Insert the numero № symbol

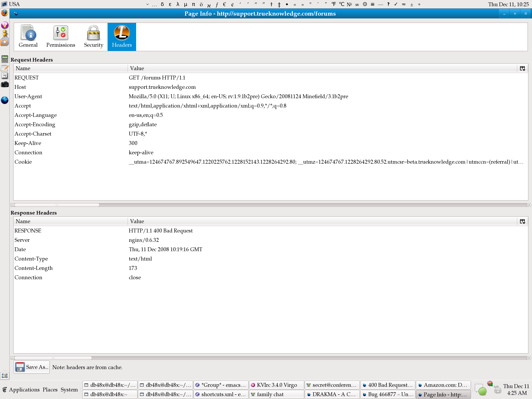[x=349, y=4]
